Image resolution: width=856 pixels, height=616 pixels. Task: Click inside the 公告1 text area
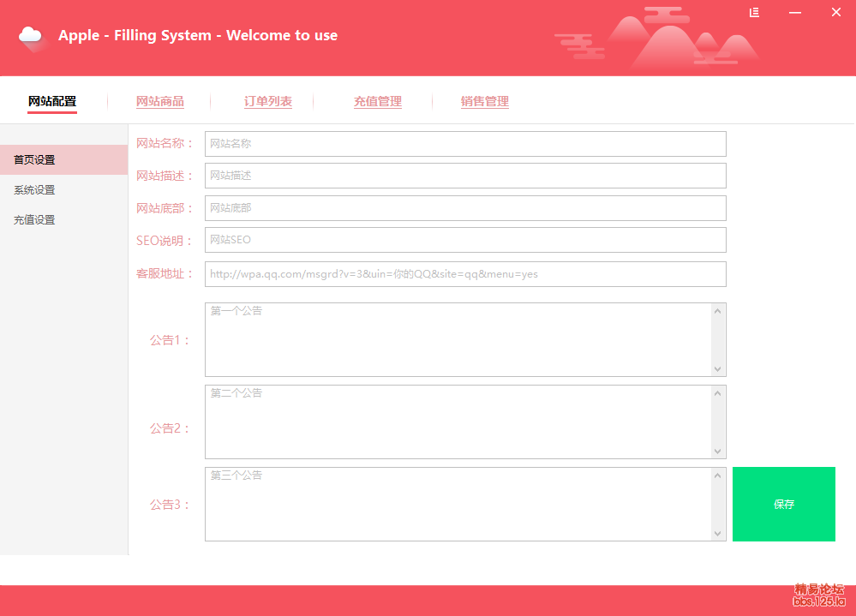[x=458, y=339]
